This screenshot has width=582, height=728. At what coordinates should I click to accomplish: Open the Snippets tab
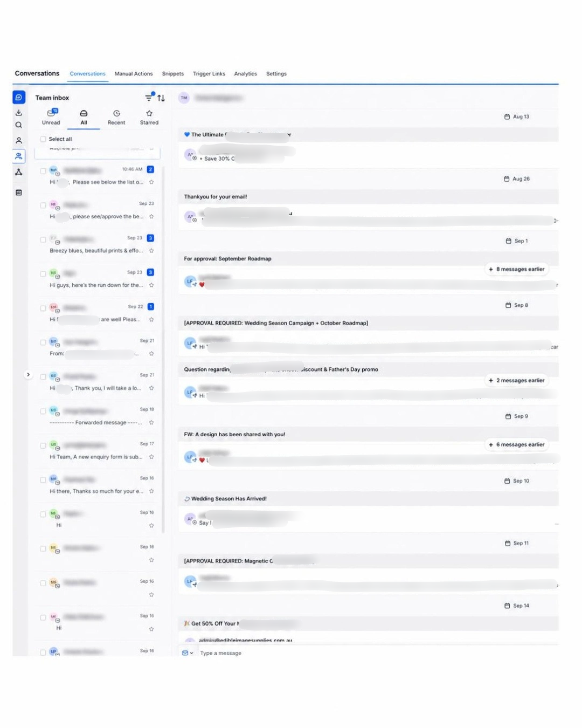point(173,74)
